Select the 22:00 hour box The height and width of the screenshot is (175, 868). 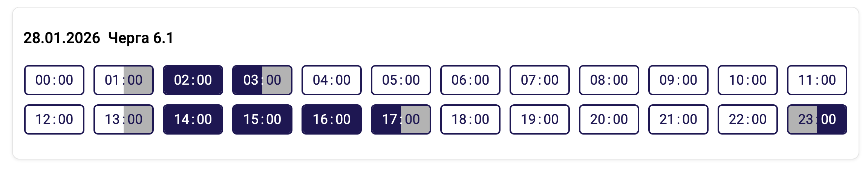748,119
